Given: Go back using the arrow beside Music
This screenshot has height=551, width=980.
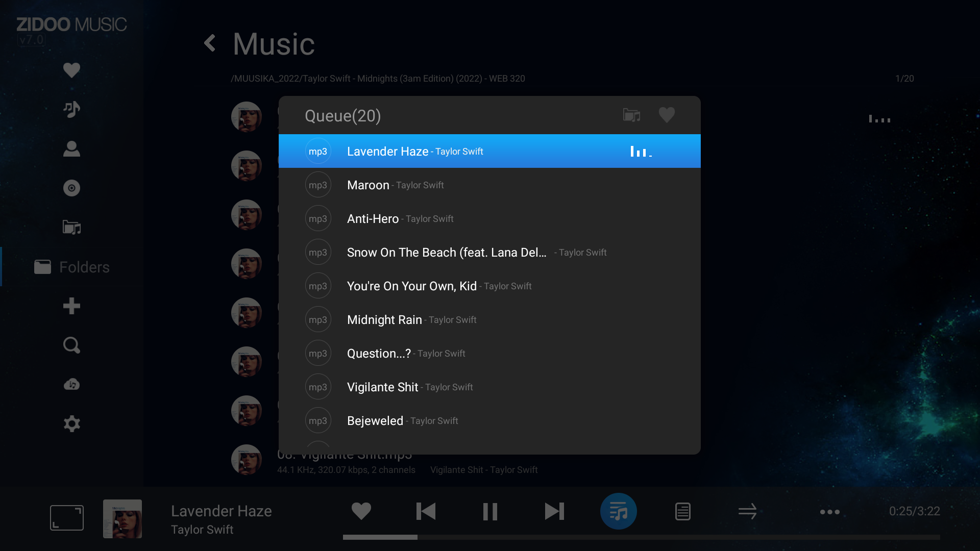Looking at the screenshot, I should (x=210, y=43).
